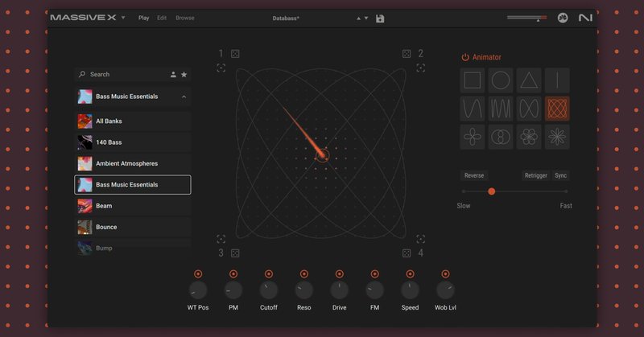Image resolution: width=644 pixels, height=337 pixels.
Task: Save the preset with floppy disk icon
Action: [x=380, y=18]
